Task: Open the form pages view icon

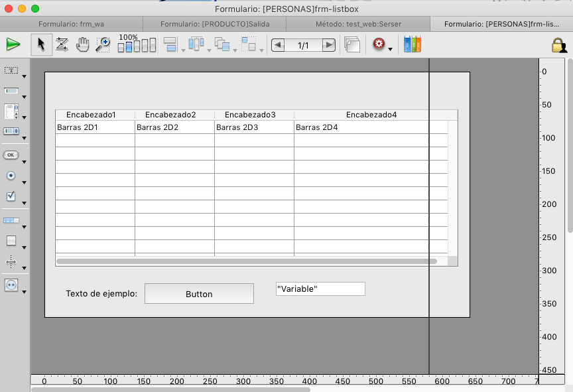Action: point(352,44)
